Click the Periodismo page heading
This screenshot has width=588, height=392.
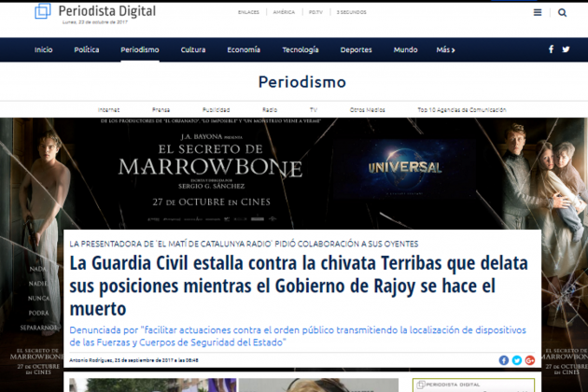pyautogui.click(x=302, y=82)
